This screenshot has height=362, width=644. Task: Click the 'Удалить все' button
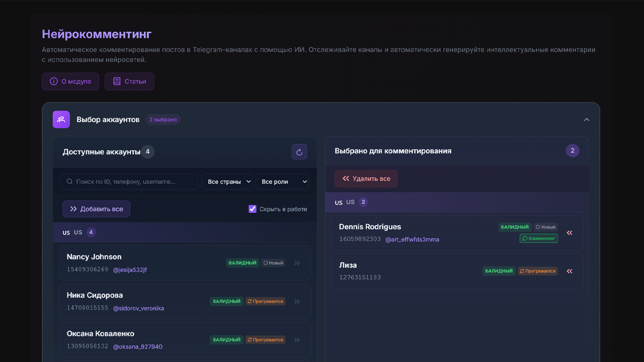pos(366,178)
